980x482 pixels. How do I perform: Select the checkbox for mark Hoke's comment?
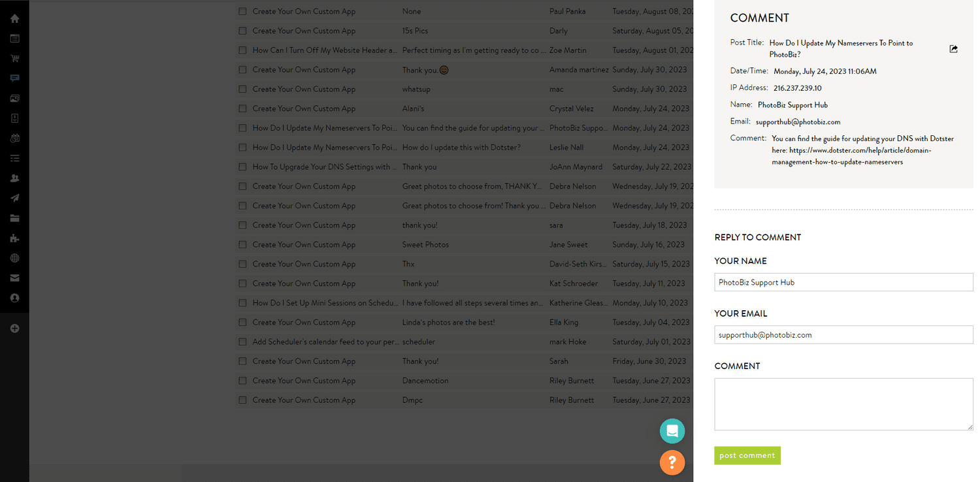(x=243, y=342)
